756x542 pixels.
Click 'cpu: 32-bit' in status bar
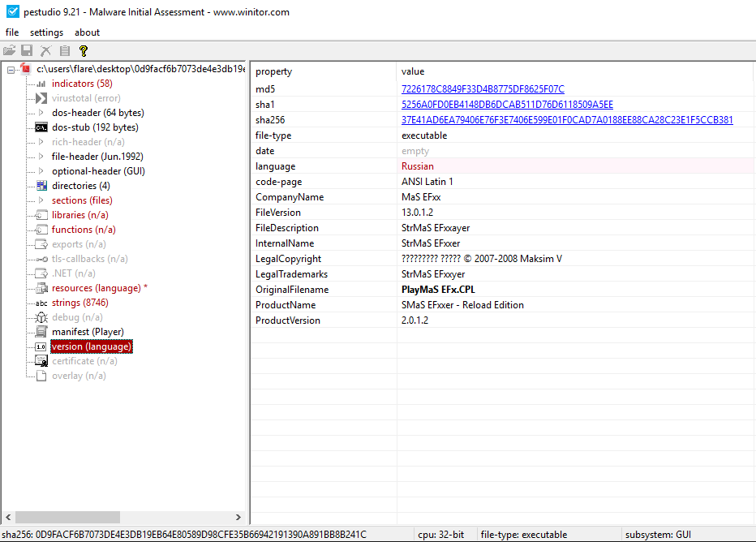pos(440,534)
